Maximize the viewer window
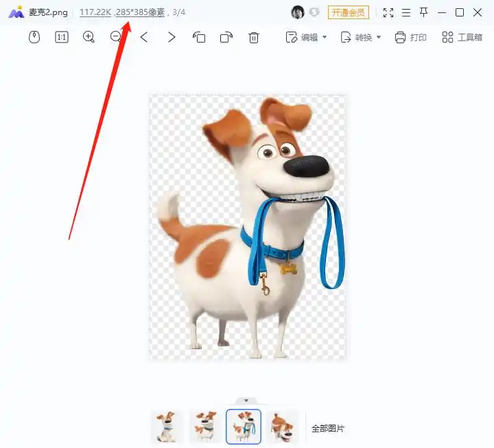Image resolution: width=494 pixels, height=448 pixels. [x=460, y=12]
